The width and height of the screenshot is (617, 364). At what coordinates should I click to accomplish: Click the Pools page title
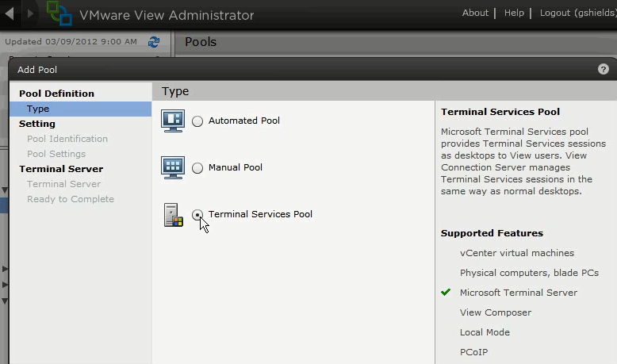[201, 42]
